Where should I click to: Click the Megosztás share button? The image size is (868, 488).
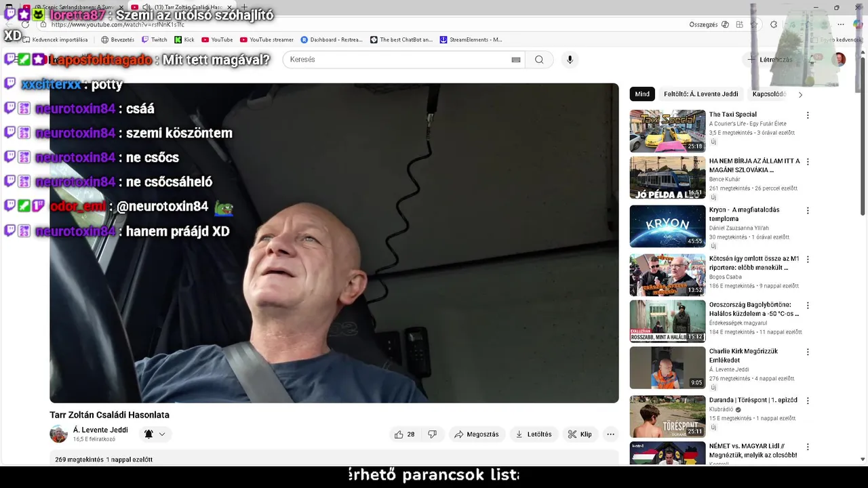point(476,434)
